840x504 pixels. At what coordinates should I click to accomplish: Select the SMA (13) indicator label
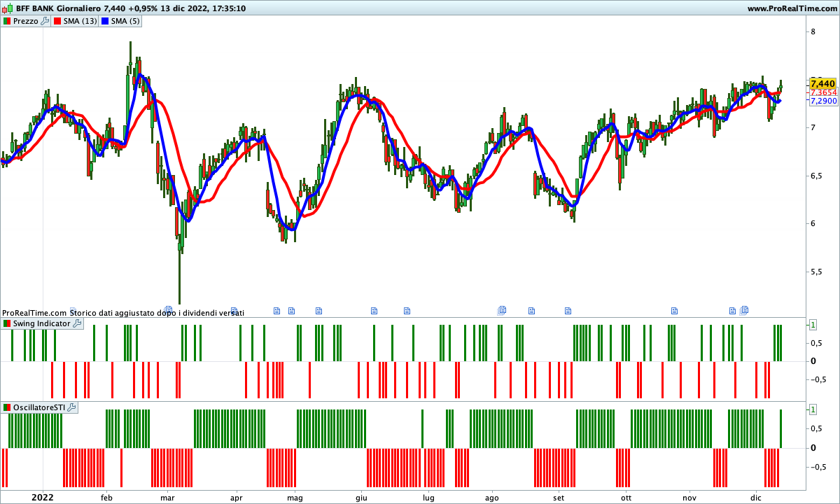coord(80,21)
